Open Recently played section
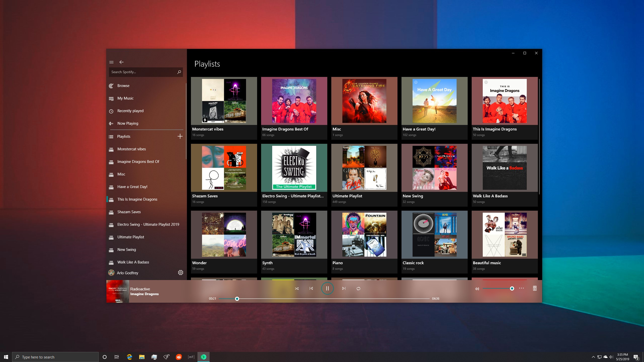Image resolution: width=644 pixels, height=362 pixels. click(x=130, y=111)
